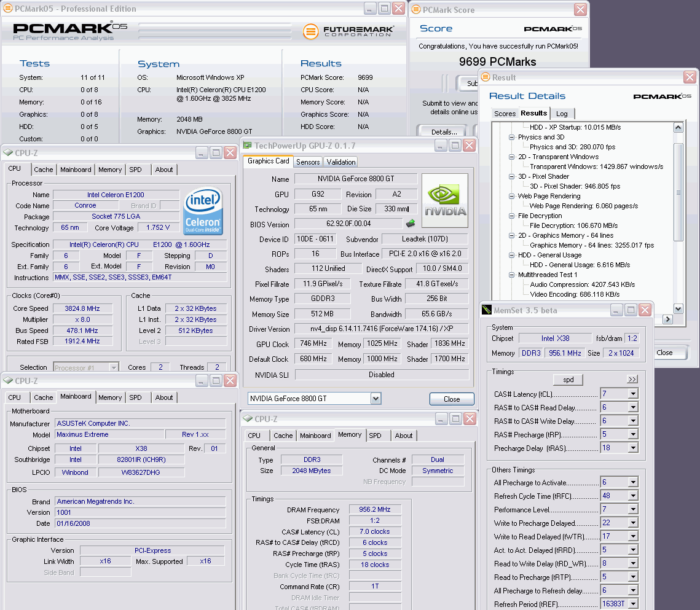Open the GPU selection dropdown in GPU-Z
The width and height of the screenshot is (700, 610).
coord(376,399)
